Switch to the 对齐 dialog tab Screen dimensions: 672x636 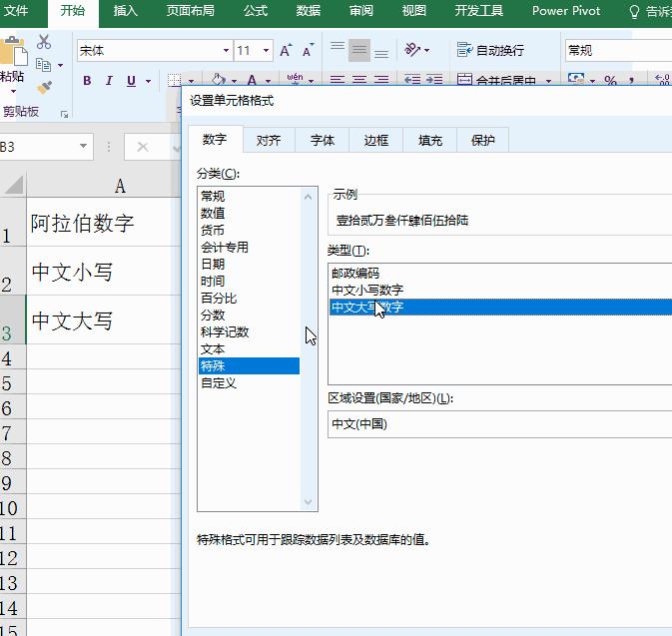269,140
